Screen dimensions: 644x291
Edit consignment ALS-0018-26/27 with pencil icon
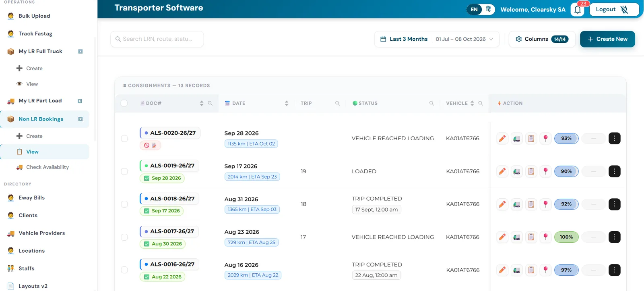tap(502, 204)
